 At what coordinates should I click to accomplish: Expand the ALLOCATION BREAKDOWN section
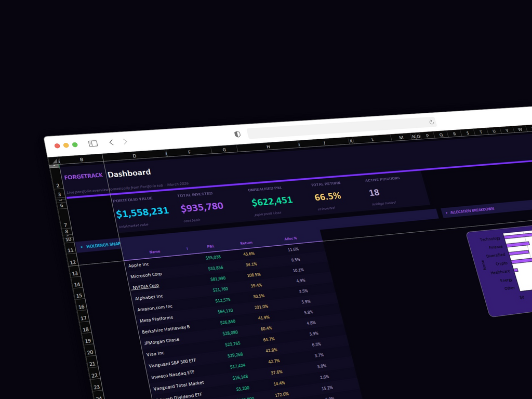click(x=473, y=211)
